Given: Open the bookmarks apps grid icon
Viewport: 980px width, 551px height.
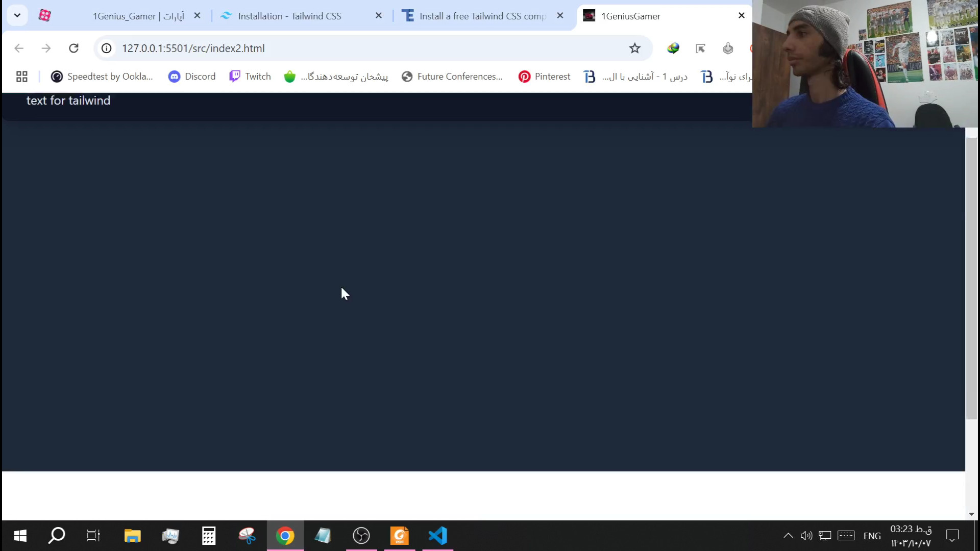Looking at the screenshot, I should [x=21, y=77].
